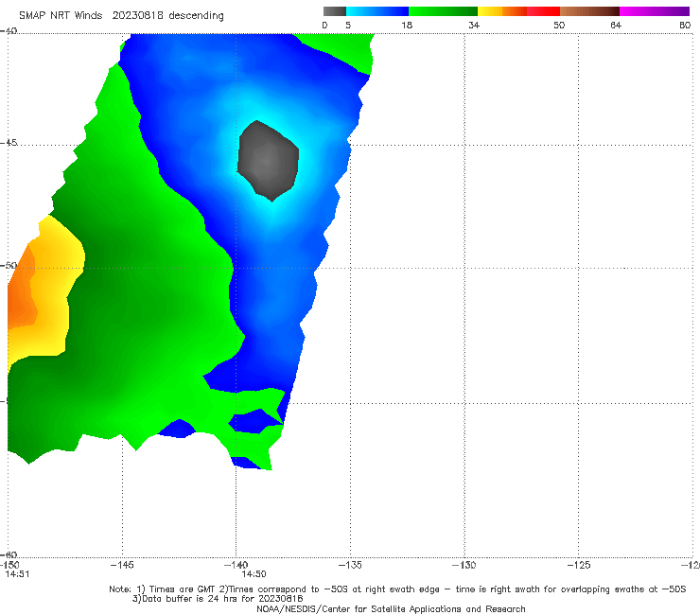The width and height of the screenshot is (700, 615).
Task: Click the color bar label 50
Action: pyautogui.click(x=559, y=25)
